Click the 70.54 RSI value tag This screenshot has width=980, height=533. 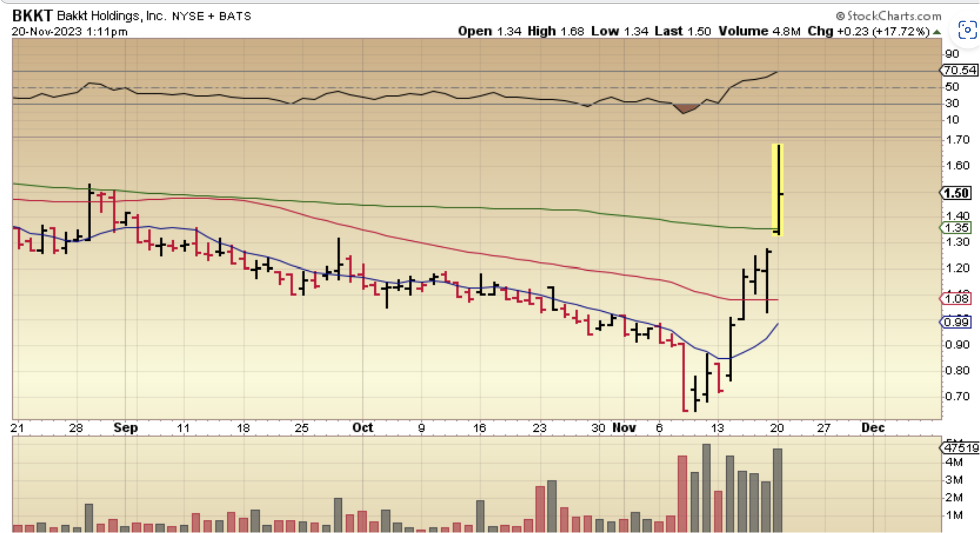(959, 70)
